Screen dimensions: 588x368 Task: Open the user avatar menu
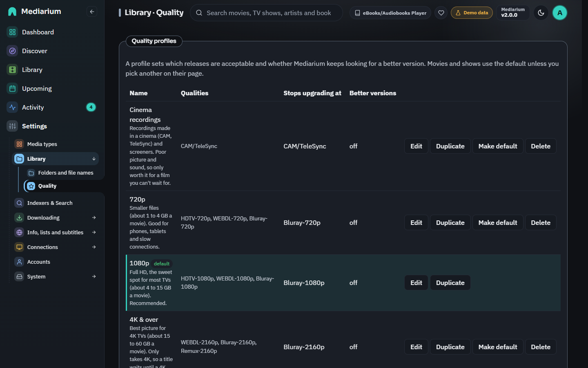pyautogui.click(x=560, y=13)
